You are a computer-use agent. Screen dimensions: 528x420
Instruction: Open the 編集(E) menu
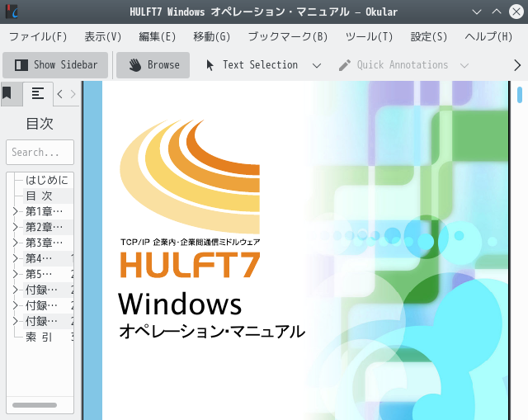(x=158, y=36)
